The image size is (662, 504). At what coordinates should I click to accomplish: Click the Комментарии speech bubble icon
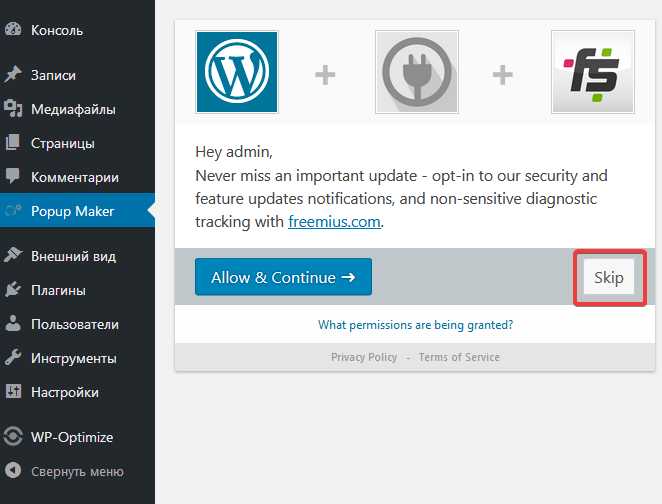[13, 175]
